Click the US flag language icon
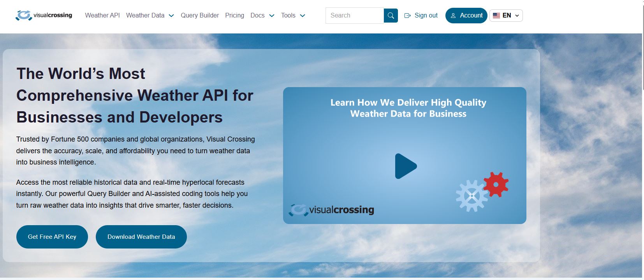Screen dimensions: 644x280 [496, 16]
